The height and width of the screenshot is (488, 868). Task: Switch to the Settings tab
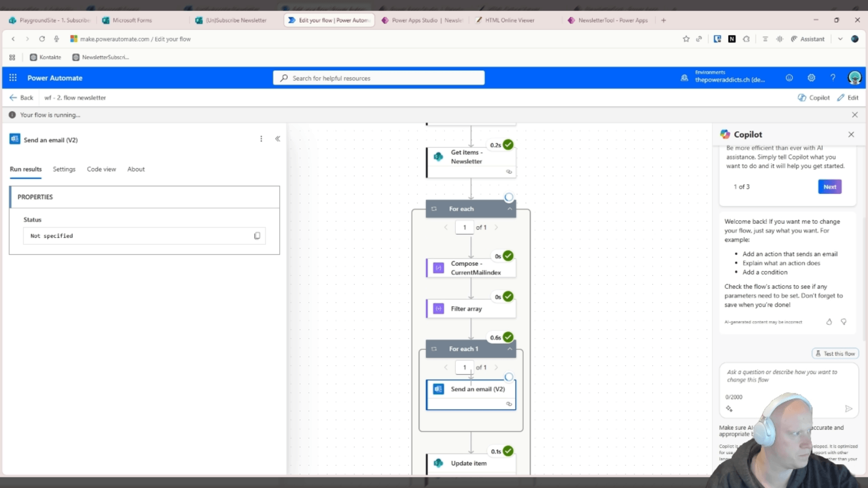(x=64, y=169)
